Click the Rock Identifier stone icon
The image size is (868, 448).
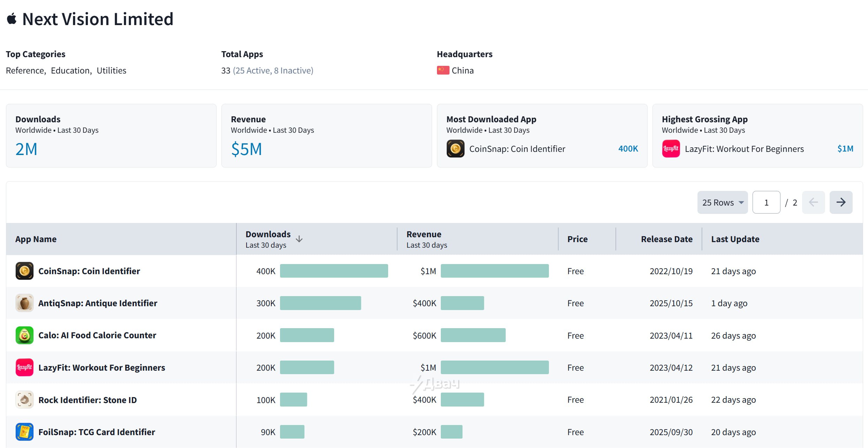[x=24, y=400]
